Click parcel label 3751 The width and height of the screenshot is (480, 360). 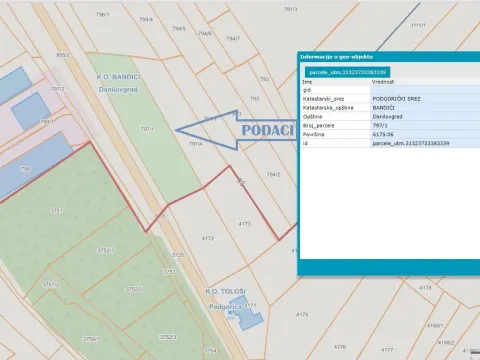pyautogui.click(x=56, y=211)
